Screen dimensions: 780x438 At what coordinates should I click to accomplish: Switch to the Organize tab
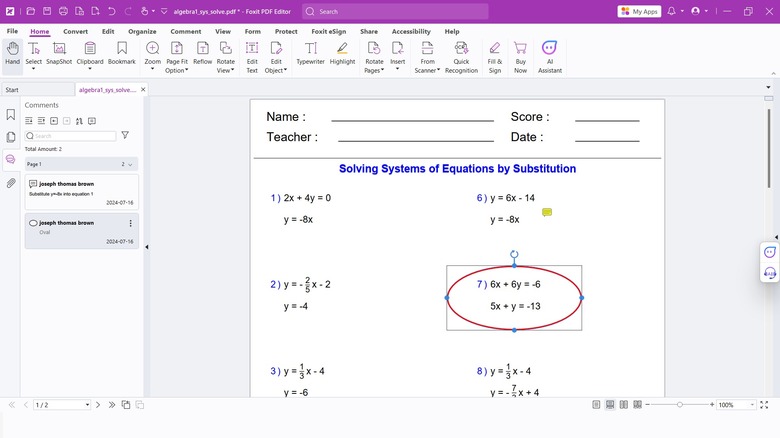point(142,31)
